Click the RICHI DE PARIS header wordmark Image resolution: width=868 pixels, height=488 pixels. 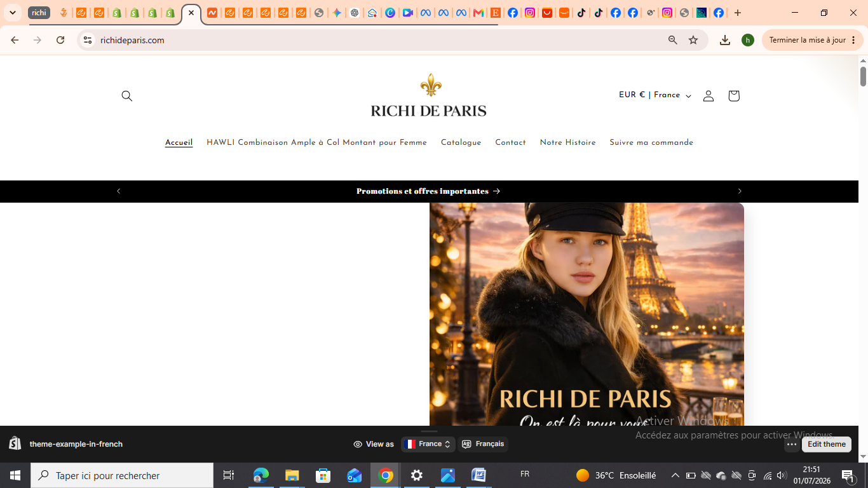point(429,111)
